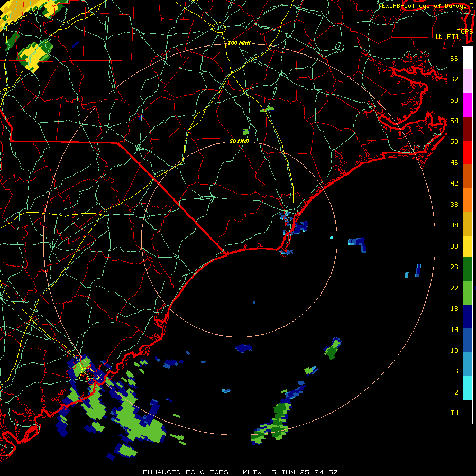Pick the navy blue legend swatch
This screenshot has width=476, height=476.
(x=467, y=317)
